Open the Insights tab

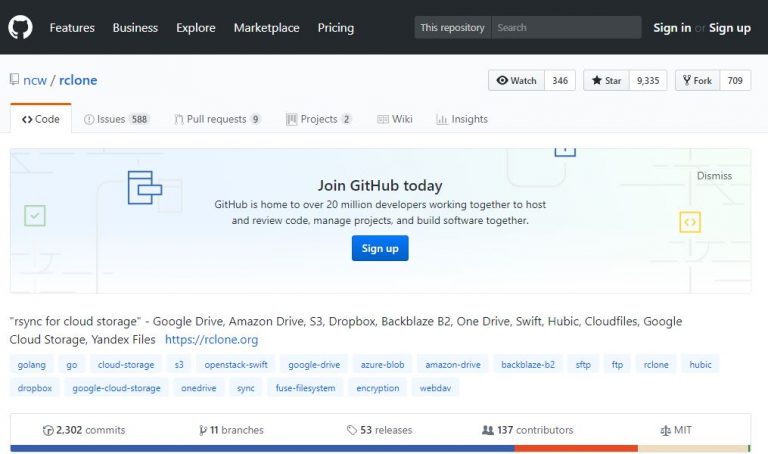462,119
